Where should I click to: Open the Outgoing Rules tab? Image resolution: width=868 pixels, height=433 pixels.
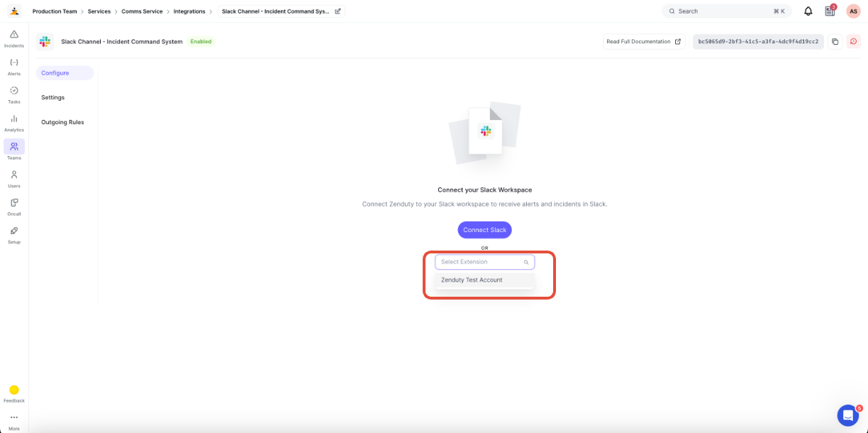(x=62, y=121)
